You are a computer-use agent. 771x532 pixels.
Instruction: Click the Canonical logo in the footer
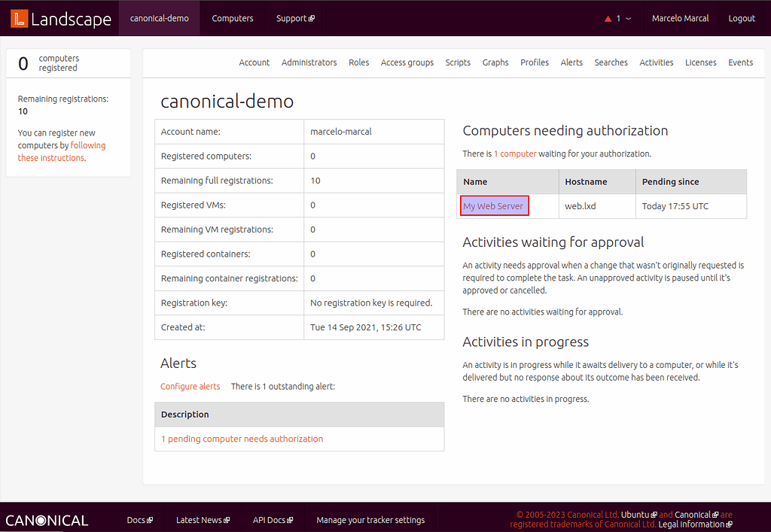[47, 519]
